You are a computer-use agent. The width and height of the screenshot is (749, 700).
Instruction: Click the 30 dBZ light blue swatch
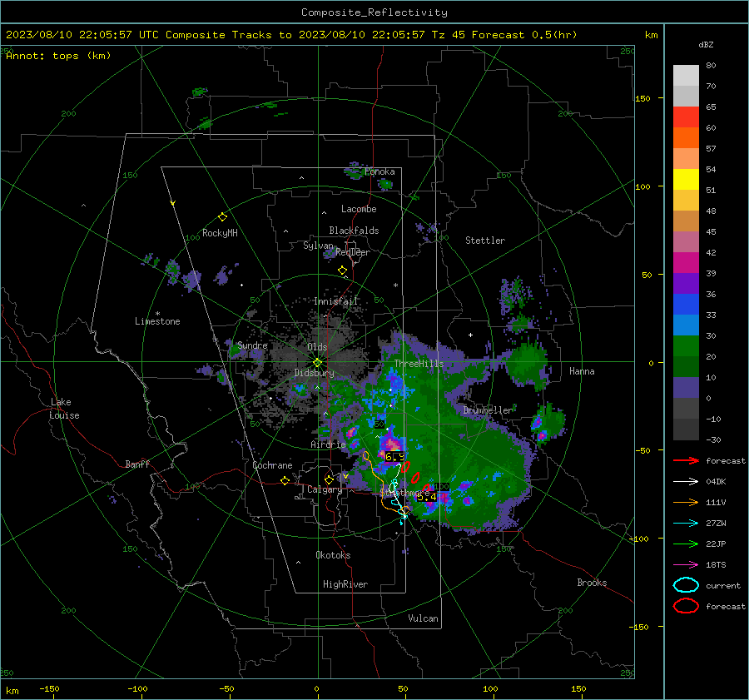click(x=686, y=325)
